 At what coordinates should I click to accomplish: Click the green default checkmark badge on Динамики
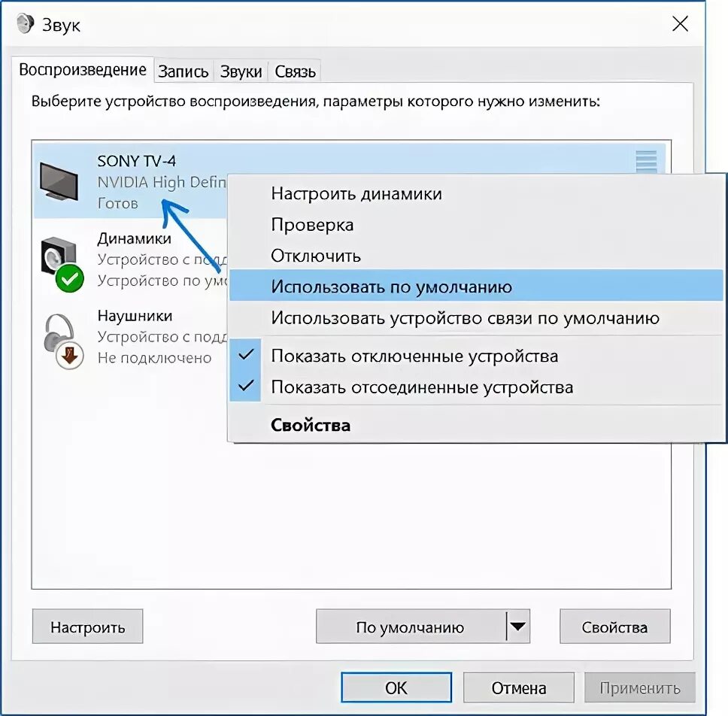70,278
